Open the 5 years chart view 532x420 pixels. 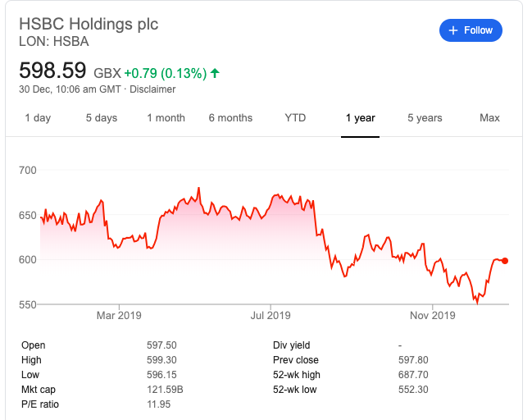click(x=425, y=118)
